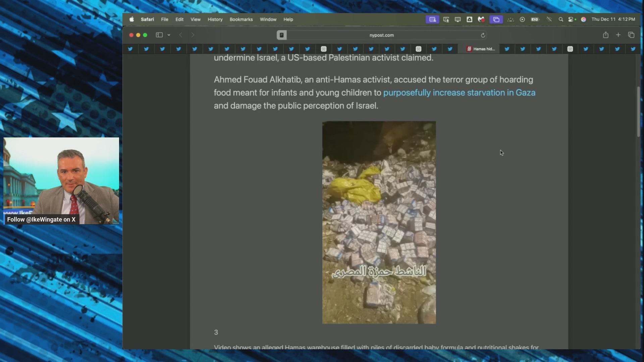
Task: Follow the 'purposefully increase starvation in Gaza' link
Action: (x=459, y=93)
